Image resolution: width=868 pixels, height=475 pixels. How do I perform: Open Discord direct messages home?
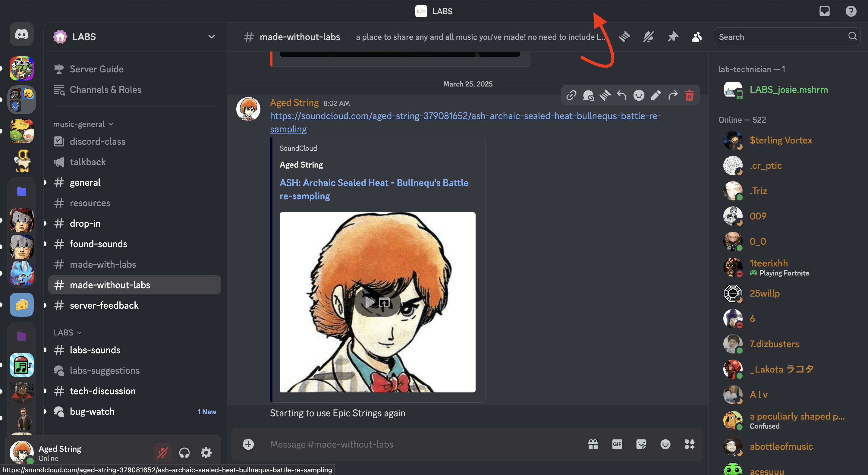click(22, 34)
